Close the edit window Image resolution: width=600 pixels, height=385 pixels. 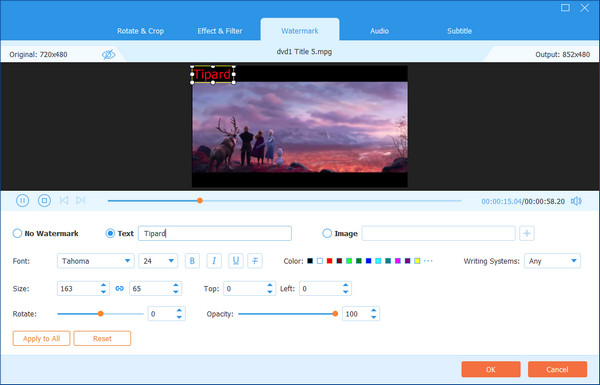[584, 8]
